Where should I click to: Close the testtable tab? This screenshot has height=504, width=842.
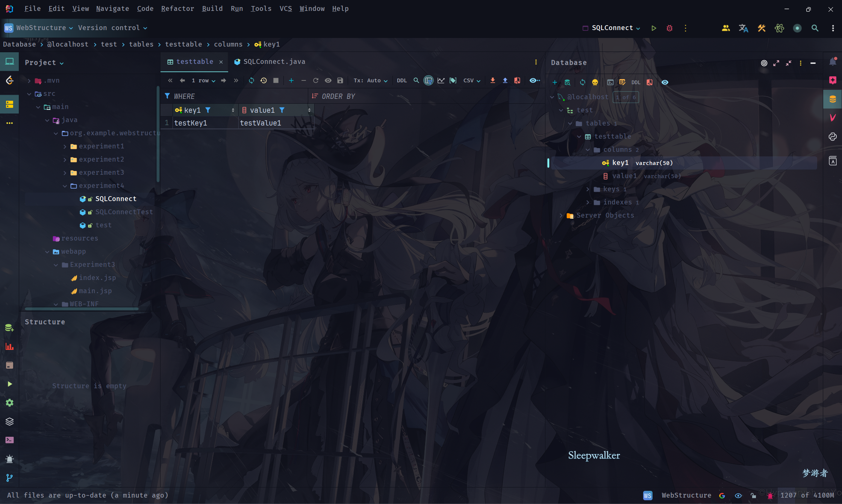[221, 62]
